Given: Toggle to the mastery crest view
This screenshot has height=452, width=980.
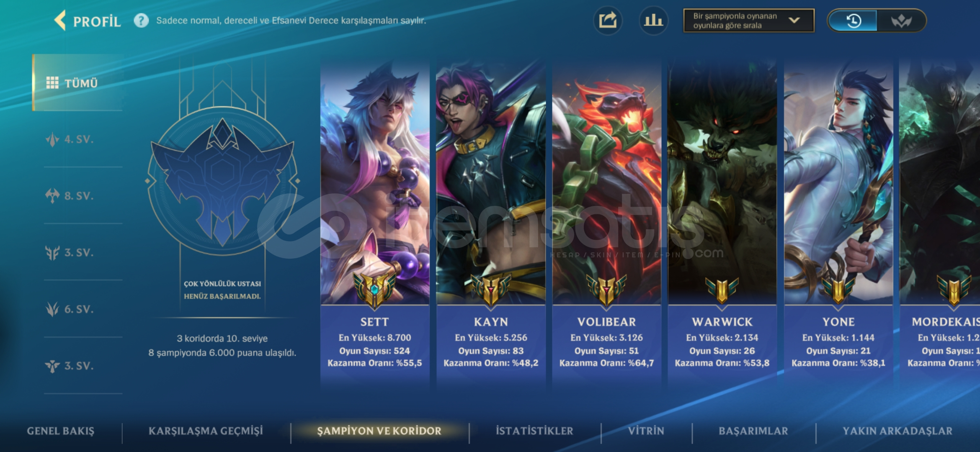Looking at the screenshot, I should [901, 21].
